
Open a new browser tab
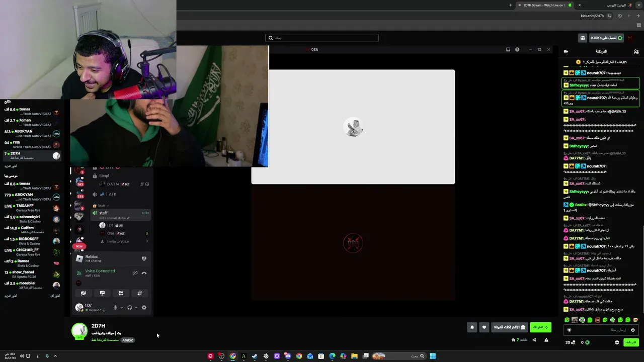510,5
